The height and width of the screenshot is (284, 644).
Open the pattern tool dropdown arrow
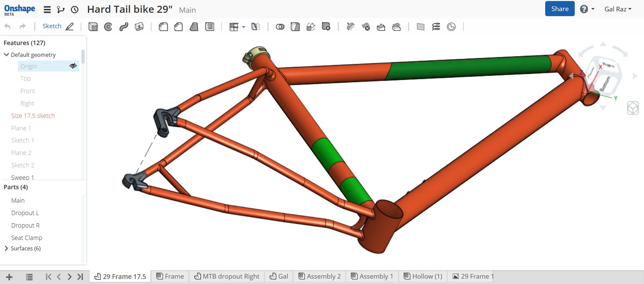[244, 27]
